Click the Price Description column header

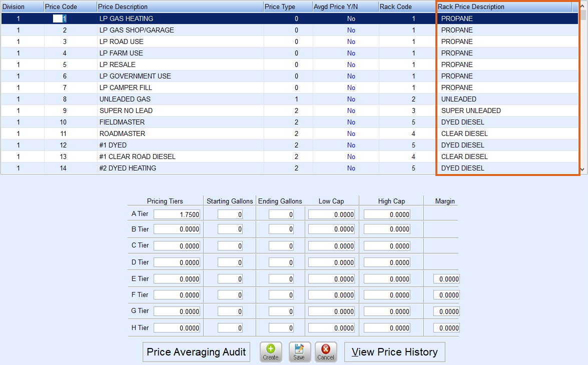coord(180,6)
